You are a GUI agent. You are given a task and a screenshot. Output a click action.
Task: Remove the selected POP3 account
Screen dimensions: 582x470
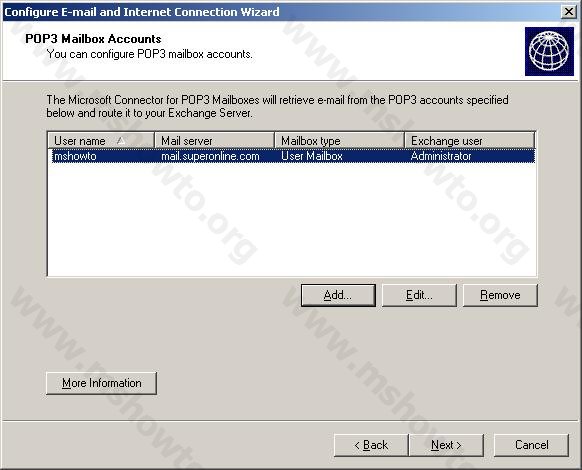coord(500,295)
